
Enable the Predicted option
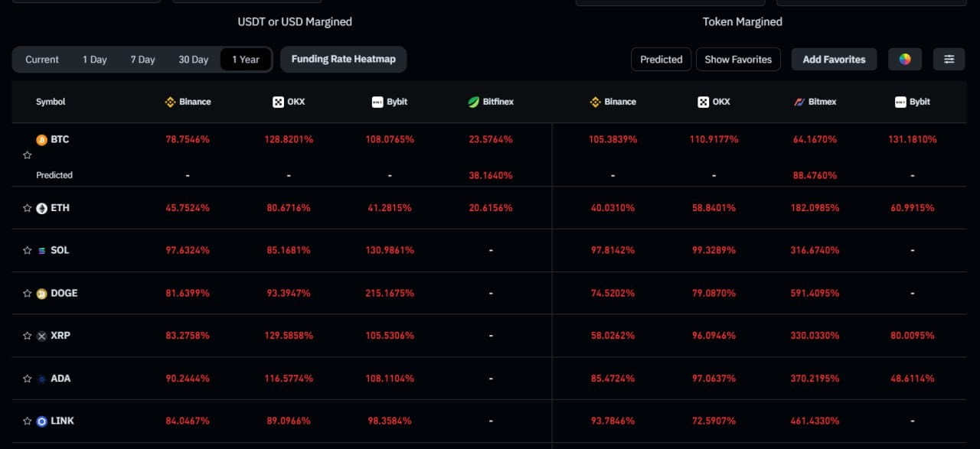[x=661, y=59]
